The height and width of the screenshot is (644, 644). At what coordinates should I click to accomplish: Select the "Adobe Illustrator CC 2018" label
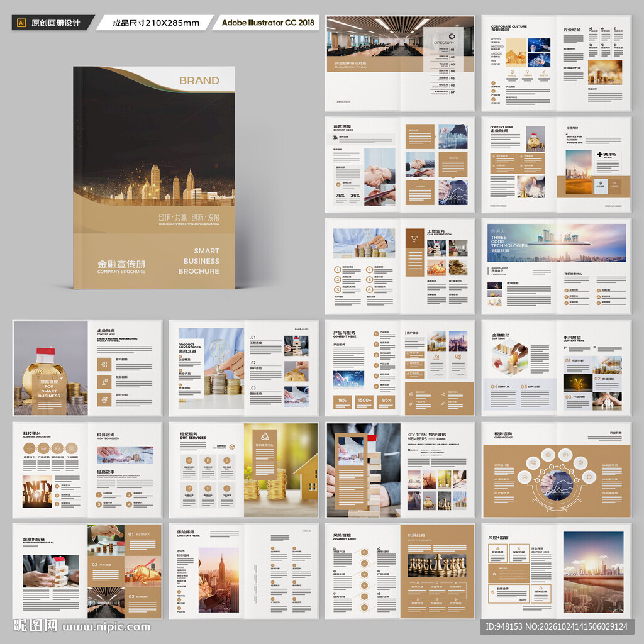pos(268,23)
